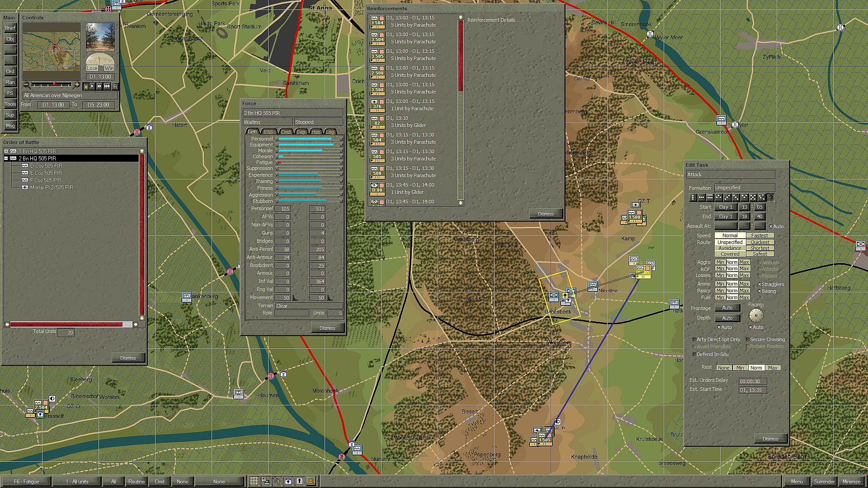
Task: Open the F6 - Fatigue filter dropdown
Action: 26,482
